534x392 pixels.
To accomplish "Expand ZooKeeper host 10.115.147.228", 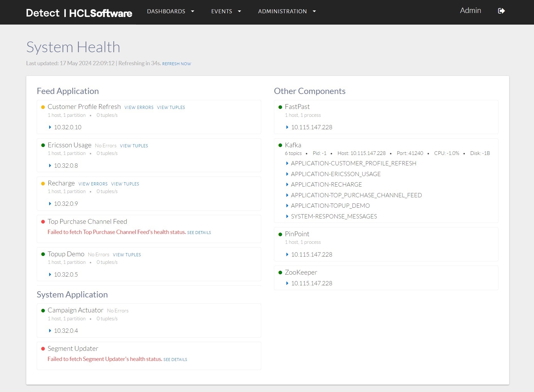I will tap(287, 283).
